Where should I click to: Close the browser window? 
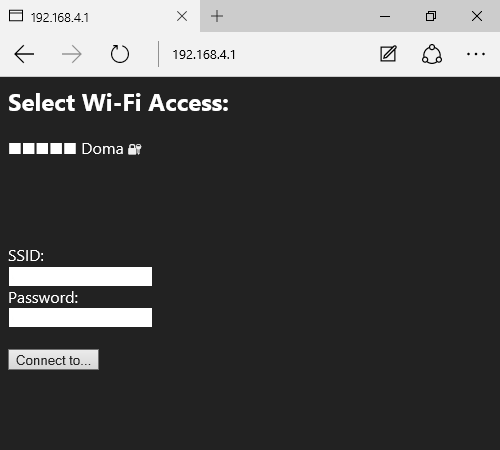[x=477, y=16]
